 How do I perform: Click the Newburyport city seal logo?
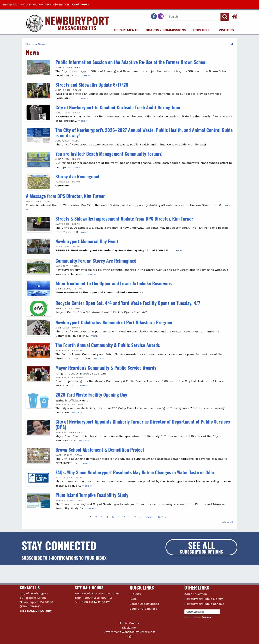[35, 23]
